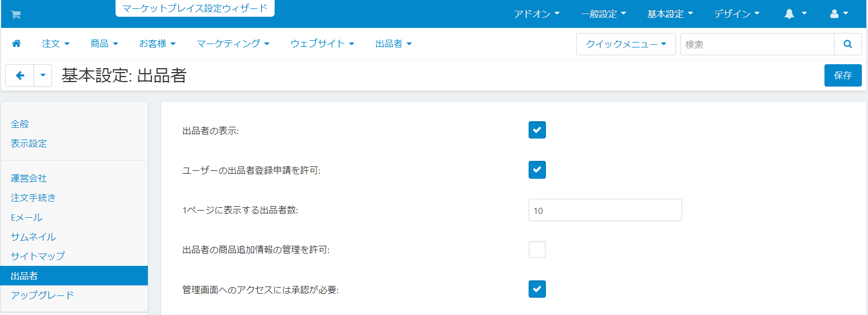Open マーケットプレイス設定ウィザード
The width and height of the screenshot is (868, 315).
[195, 8]
